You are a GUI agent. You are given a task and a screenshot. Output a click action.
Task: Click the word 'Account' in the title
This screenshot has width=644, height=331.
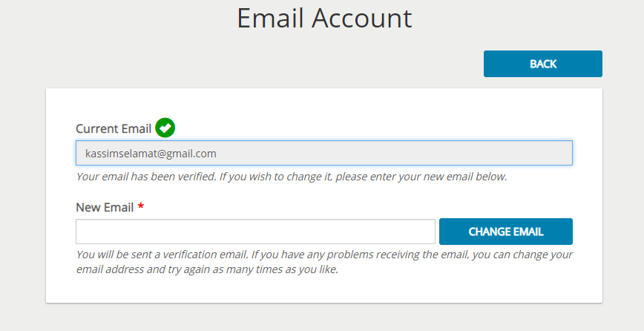click(x=362, y=18)
